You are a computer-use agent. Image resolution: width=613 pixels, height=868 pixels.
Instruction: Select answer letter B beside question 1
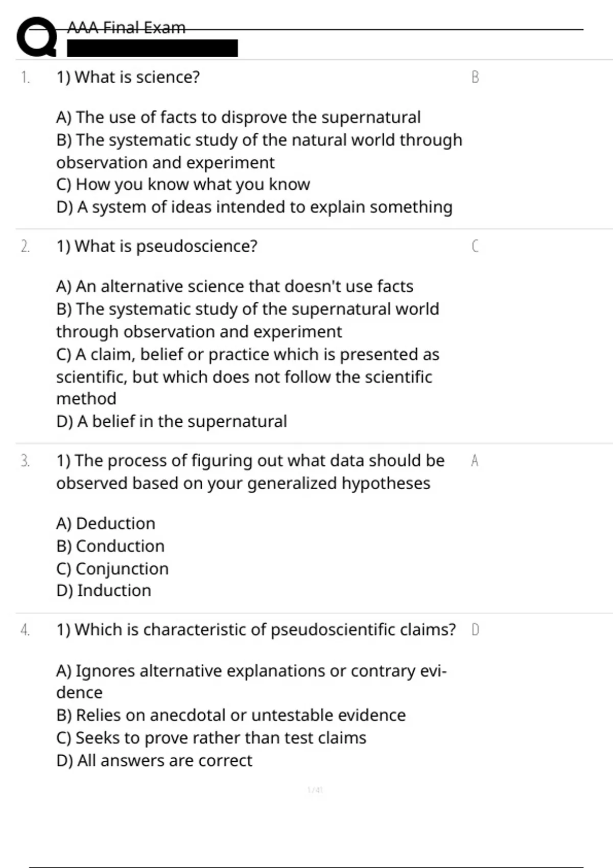click(x=475, y=77)
